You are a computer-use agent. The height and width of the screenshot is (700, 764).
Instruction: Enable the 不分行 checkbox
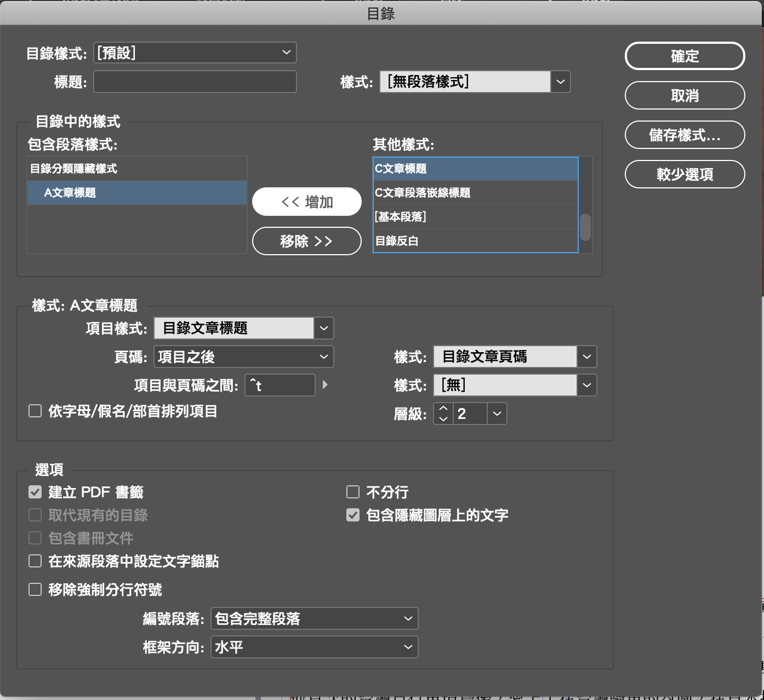click(x=353, y=492)
